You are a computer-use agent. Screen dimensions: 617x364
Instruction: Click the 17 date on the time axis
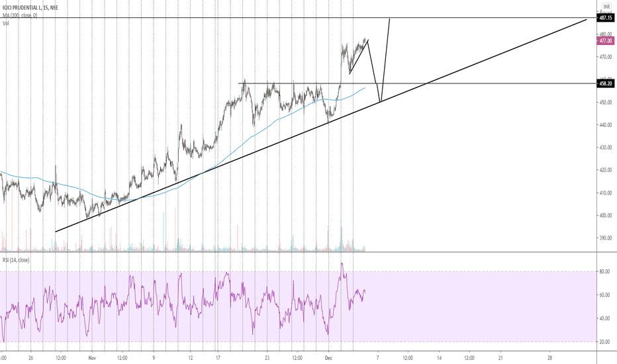point(218,358)
